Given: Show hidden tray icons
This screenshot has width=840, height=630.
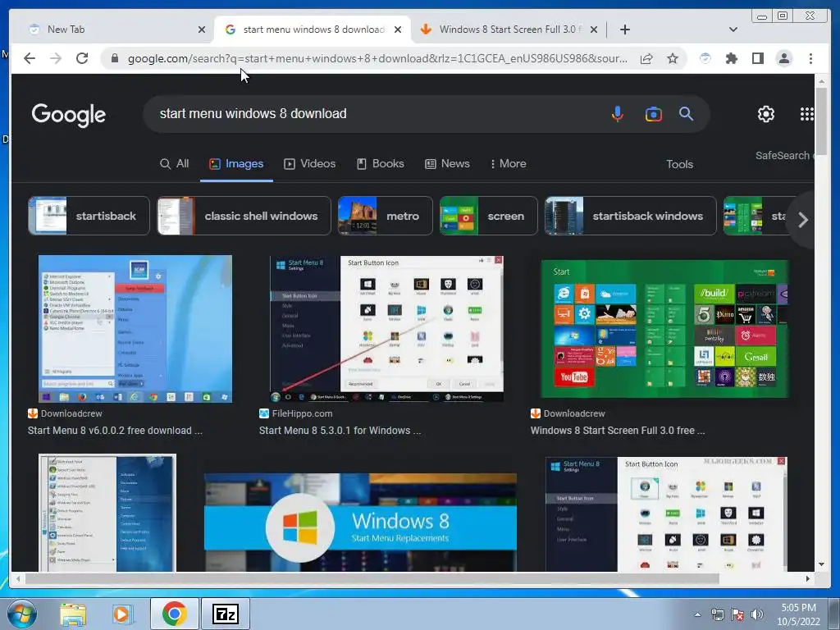Looking at the screenshot, I should 697,614.
